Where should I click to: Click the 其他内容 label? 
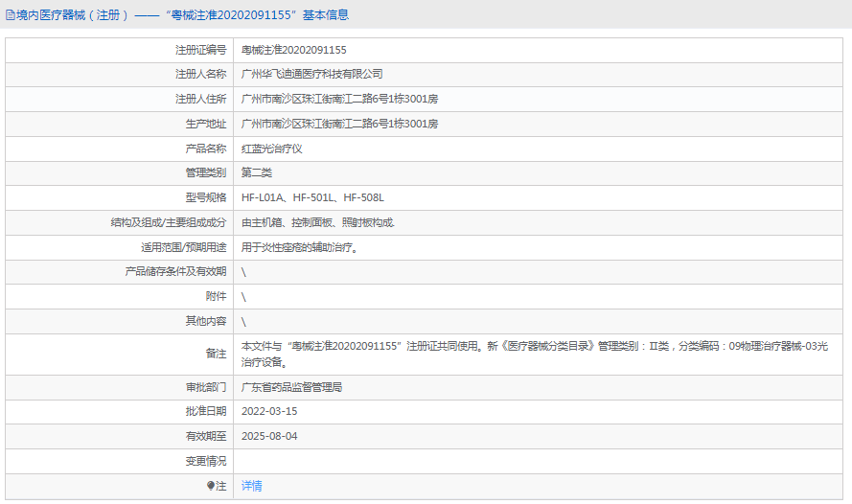coord(206,321)
